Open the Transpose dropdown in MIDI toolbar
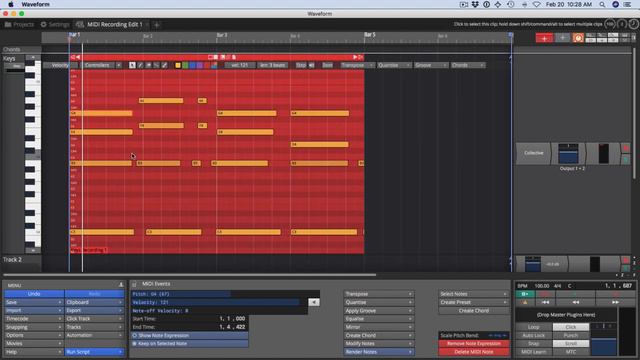Viewport: 640px width, 360px height. pyautogui.click(x=357, y=65)
